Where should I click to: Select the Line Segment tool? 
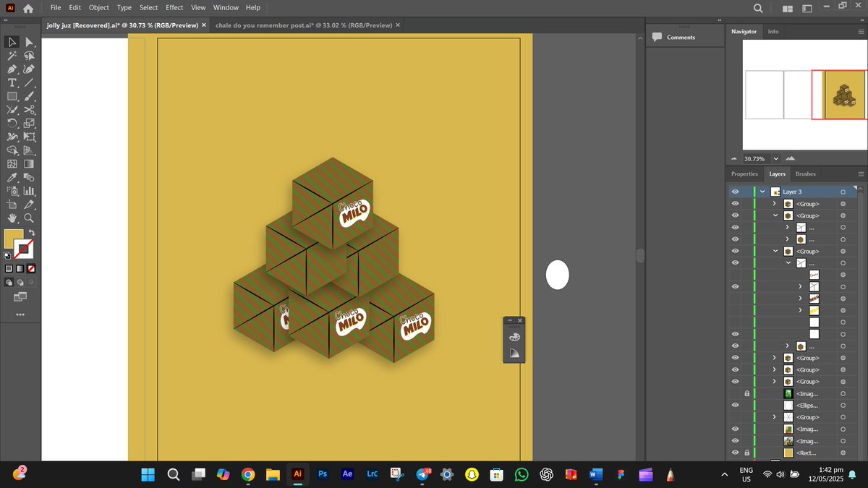30,82
